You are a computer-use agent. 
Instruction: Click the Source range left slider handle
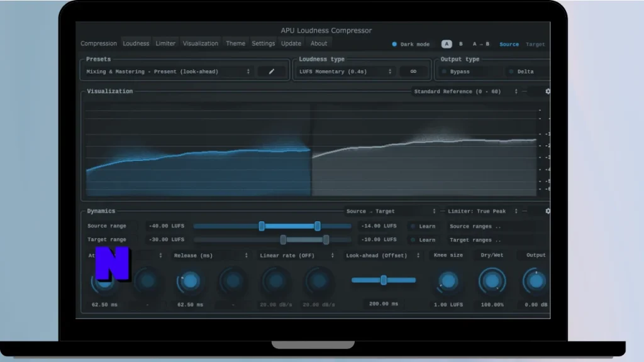point(262,226)
